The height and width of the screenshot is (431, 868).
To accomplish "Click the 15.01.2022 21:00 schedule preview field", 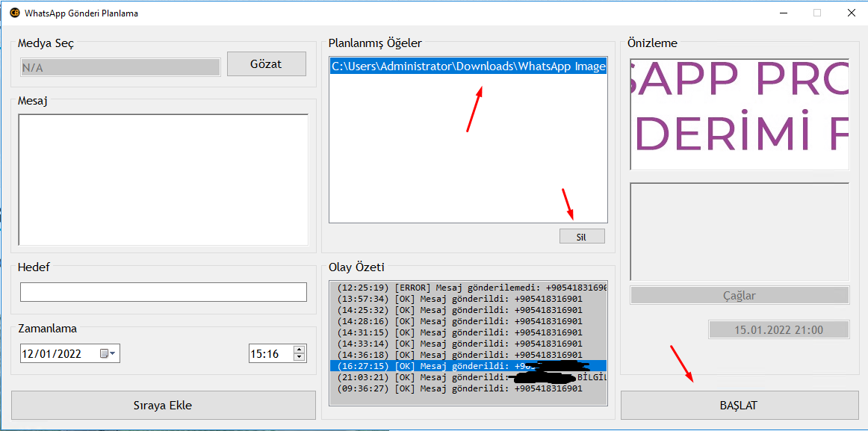I will point(778,329).
